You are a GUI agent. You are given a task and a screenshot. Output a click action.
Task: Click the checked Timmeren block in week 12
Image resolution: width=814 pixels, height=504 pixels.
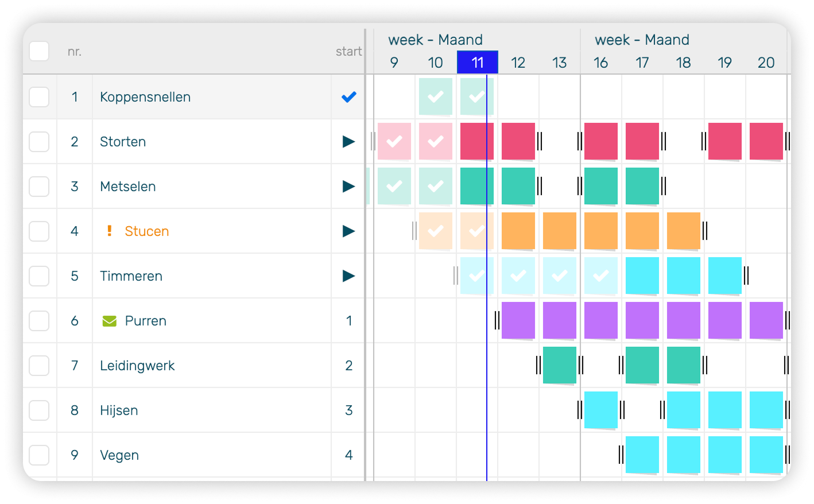(518, 276)
